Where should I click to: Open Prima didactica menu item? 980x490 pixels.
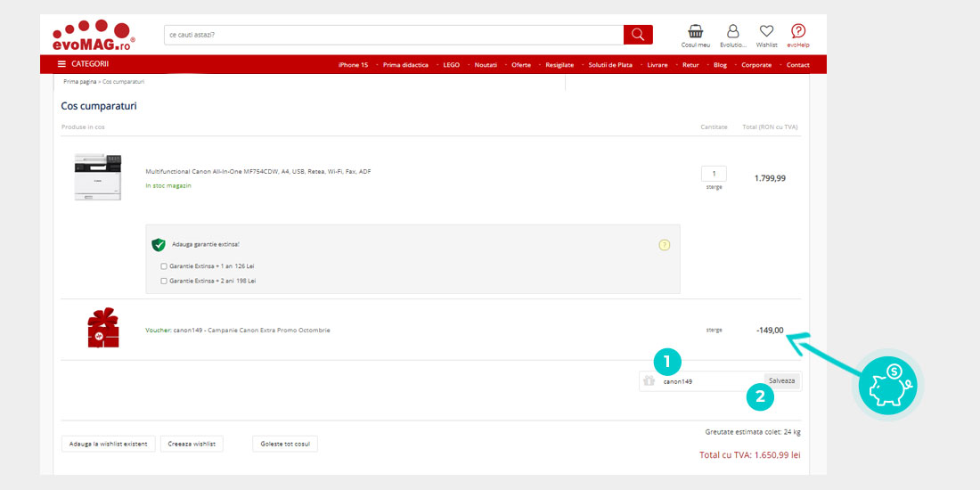tap(405, 65)
